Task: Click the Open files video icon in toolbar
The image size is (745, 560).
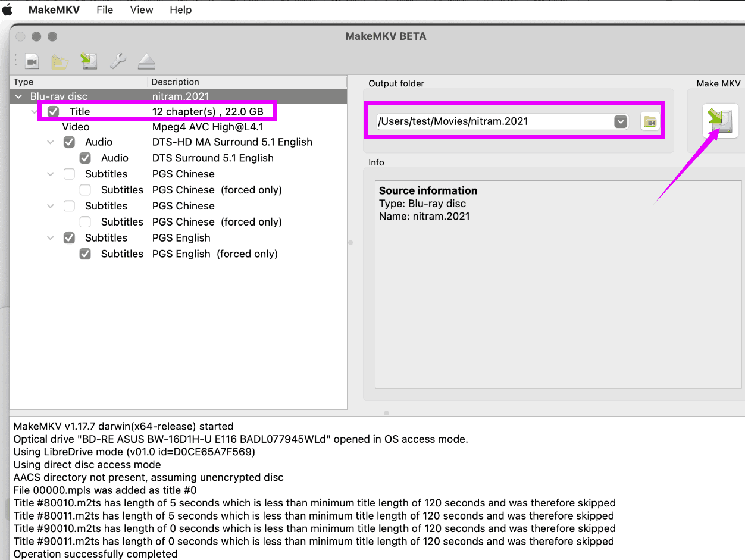Action: pos(32,61)
